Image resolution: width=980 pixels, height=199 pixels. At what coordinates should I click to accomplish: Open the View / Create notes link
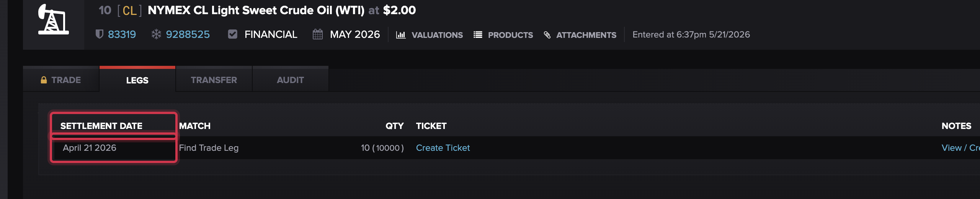click(960, 148)
